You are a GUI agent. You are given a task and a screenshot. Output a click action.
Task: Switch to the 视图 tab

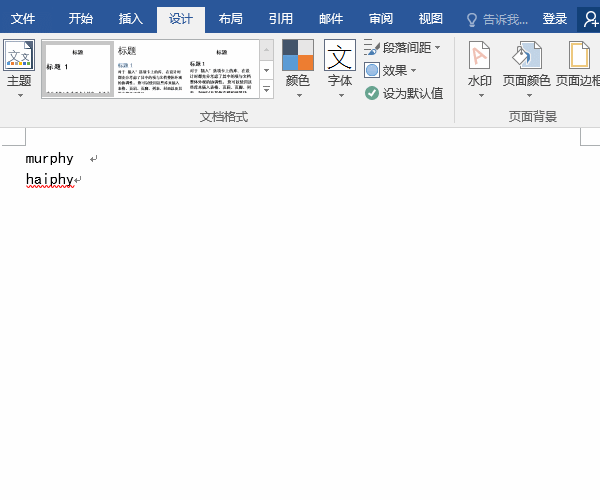click(431, 19)
